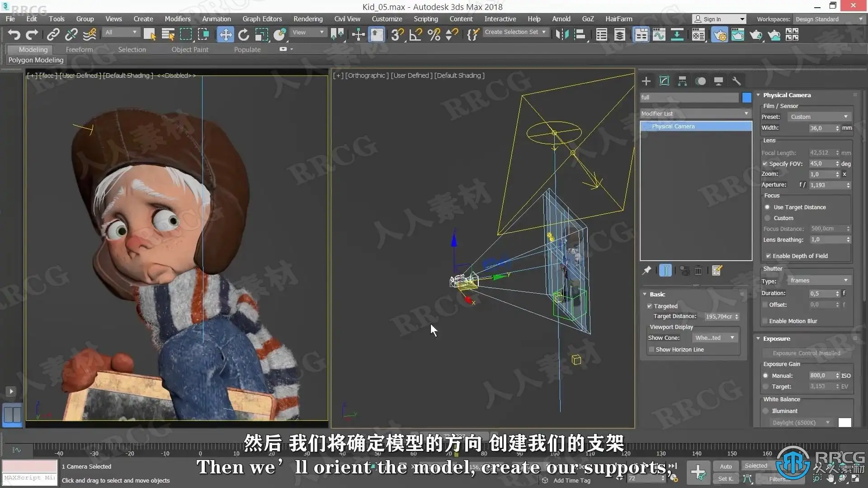Enable Show Horizon Line checkbox

(x=651, y=349)
